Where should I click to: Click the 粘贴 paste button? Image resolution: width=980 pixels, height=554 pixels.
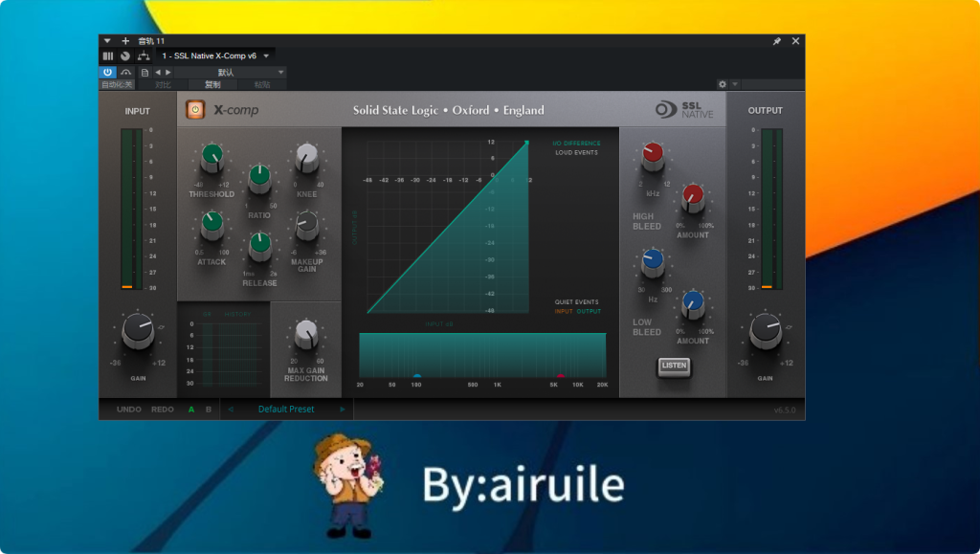point(262,85)
